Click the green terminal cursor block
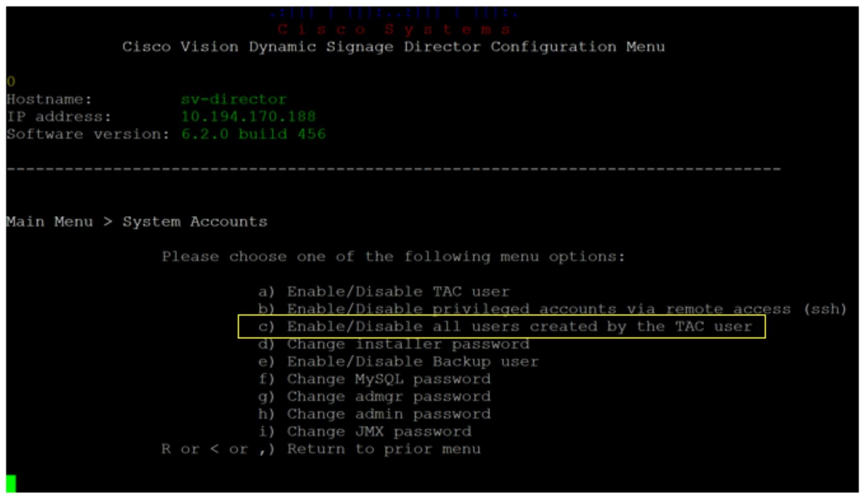 pos(11,483)
